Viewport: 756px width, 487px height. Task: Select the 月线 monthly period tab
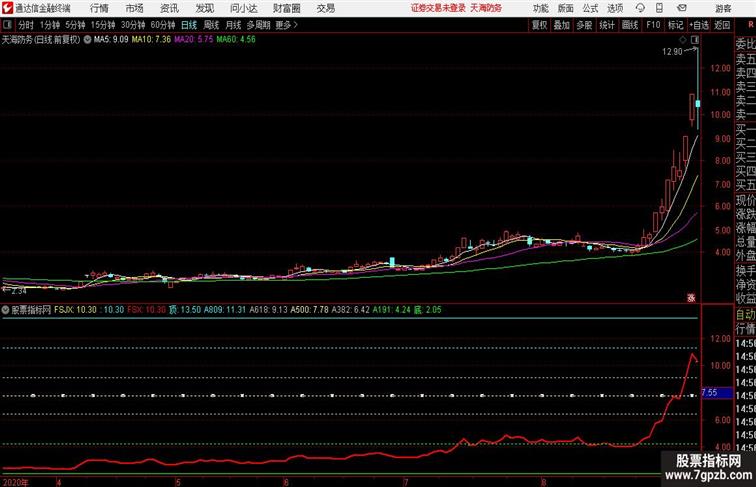point(233,25)
